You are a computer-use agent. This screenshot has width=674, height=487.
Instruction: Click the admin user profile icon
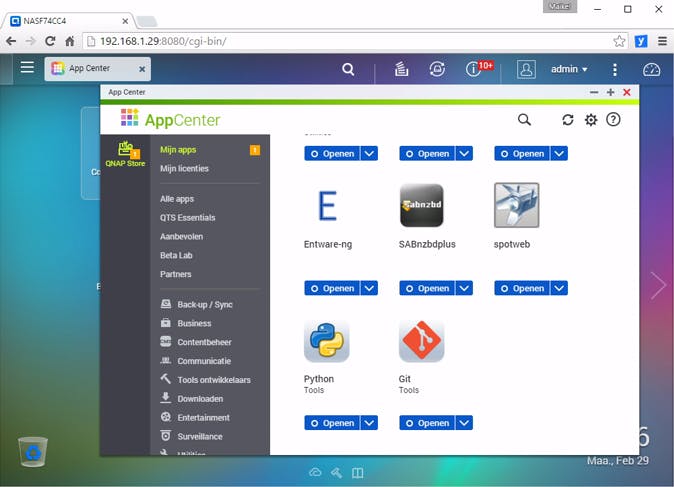[526, 69]
